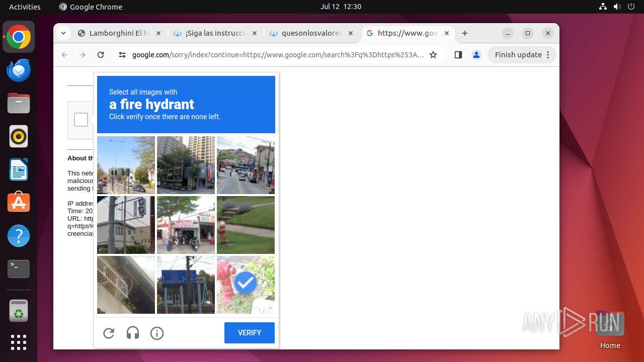Close the Chrome window
This screenshot has height=362, width=644.
click(x=548, y=33)
